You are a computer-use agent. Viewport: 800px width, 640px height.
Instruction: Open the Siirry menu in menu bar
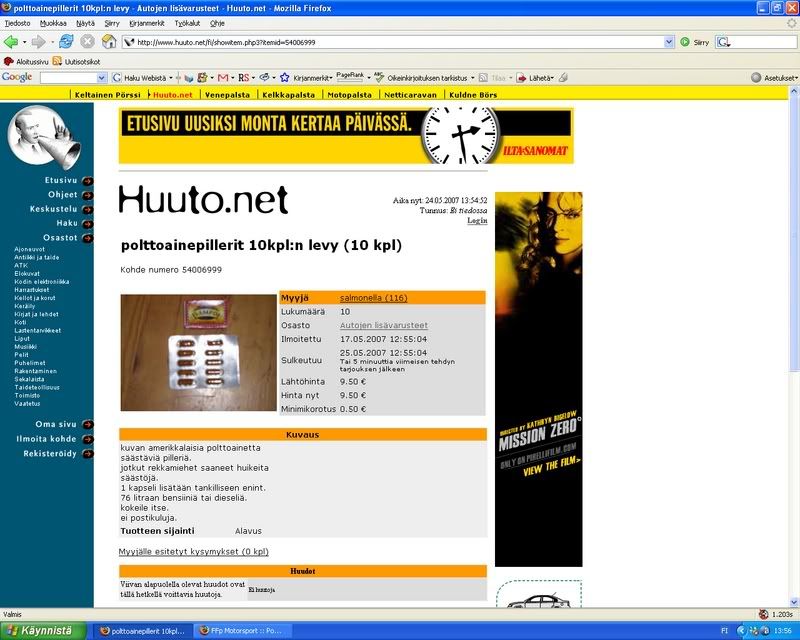pos(112,23)
